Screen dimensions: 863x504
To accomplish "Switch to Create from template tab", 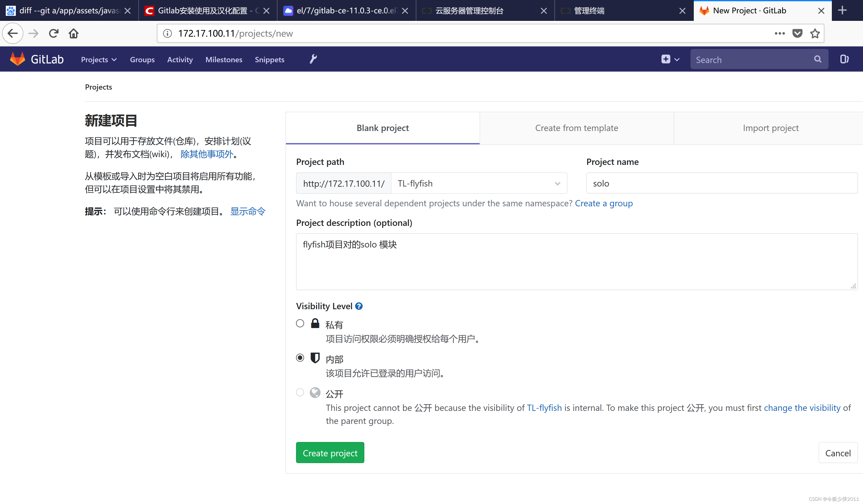I will (x=576, y=128).
